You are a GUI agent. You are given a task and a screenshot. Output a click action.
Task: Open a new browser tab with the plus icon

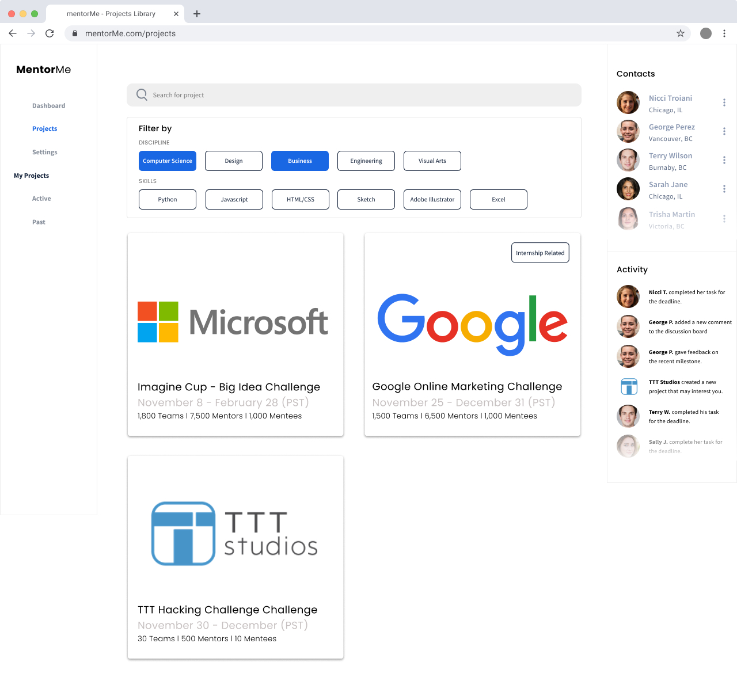point(197,14)
